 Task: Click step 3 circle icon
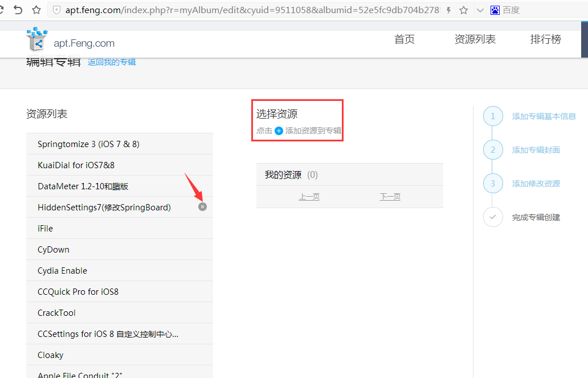click(493, 183)
